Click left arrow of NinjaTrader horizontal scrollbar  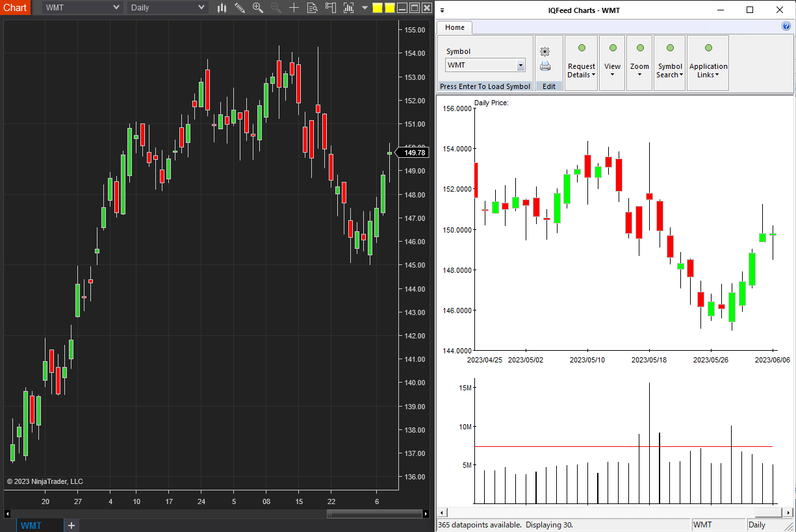tap(7, 514)
